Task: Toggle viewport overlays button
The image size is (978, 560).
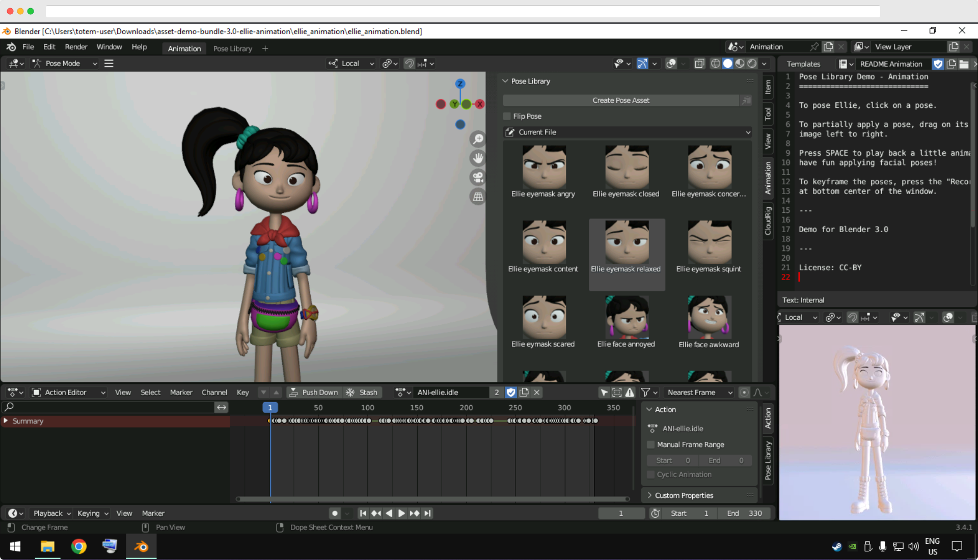Action: click(671, 64)
